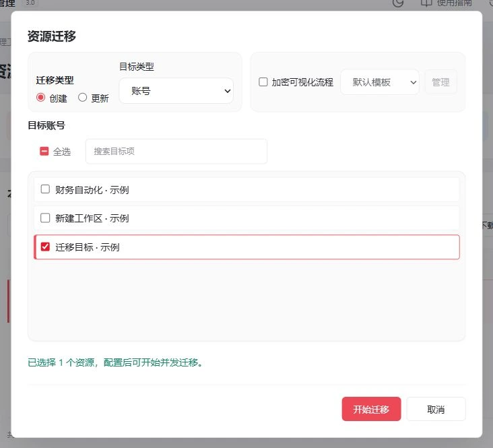Select the 财务自动化 · 示例 row text
The width and height of the screenshot is (493, 448).
point(92,190)
